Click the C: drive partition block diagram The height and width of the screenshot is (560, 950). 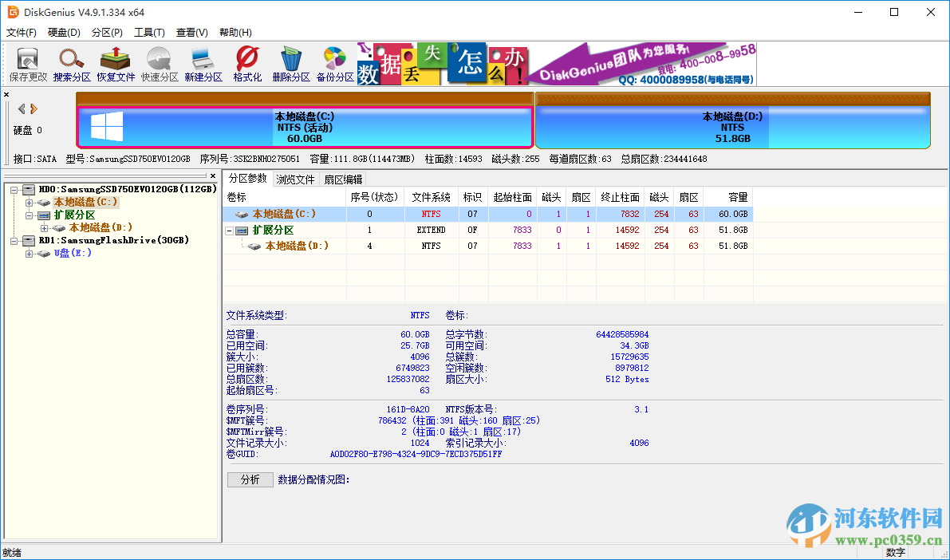(305, 124)
